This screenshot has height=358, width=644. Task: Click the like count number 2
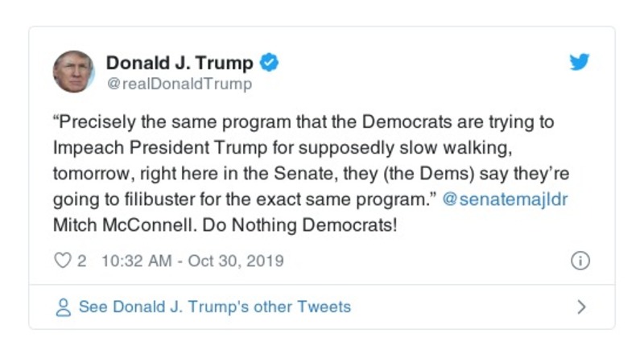tap(81, 261)
